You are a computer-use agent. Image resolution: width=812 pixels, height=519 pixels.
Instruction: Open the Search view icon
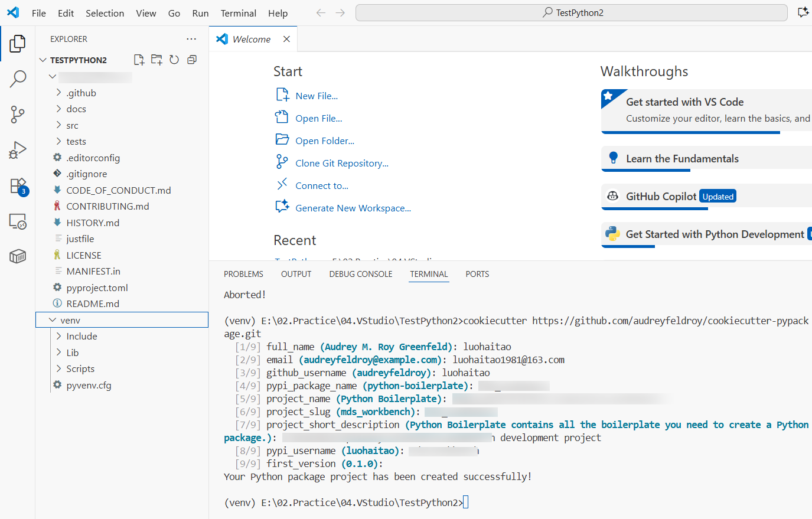[18, 79]
